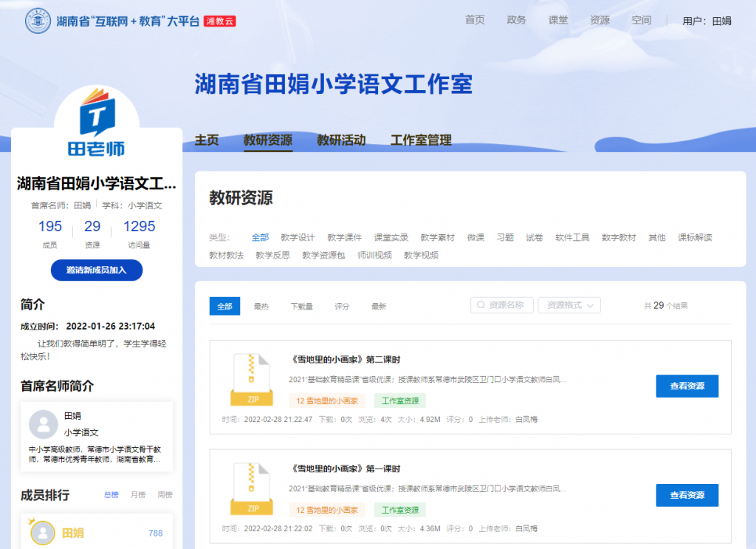The width and height of the screenshot is (756, 549).
Task: Click the platform logo emblem in header
Action: tap(38, 21)
